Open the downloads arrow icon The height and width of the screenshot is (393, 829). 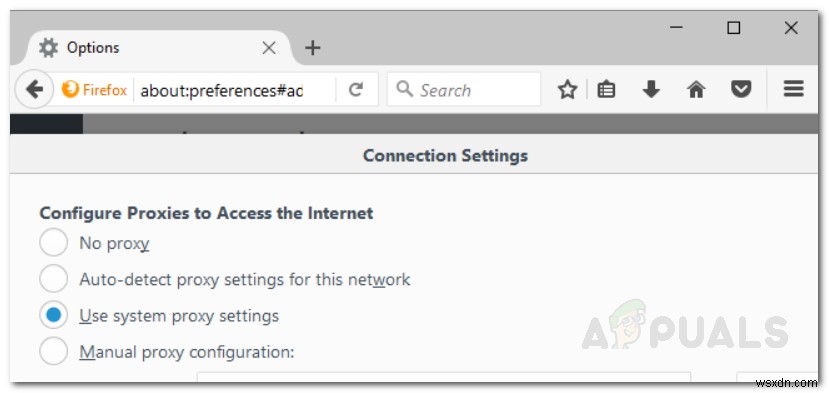651,90
